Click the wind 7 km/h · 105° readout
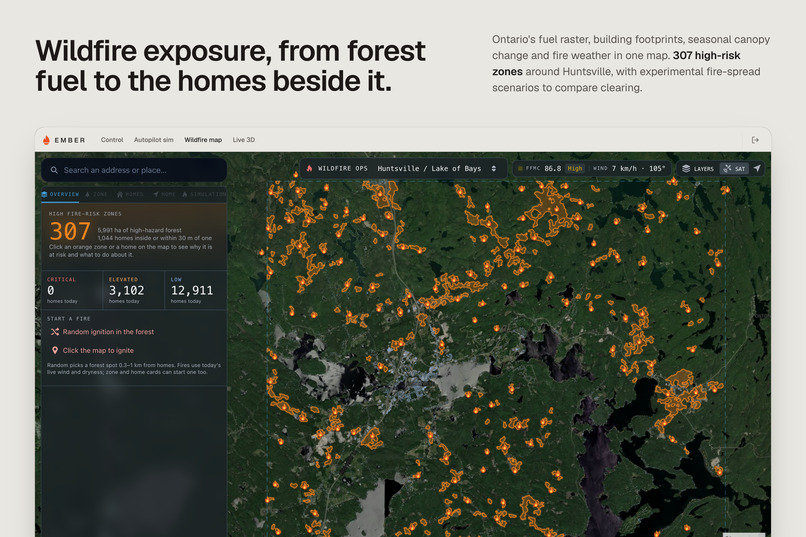This screenshot has width=806, height=537. [x=629, y=169]
